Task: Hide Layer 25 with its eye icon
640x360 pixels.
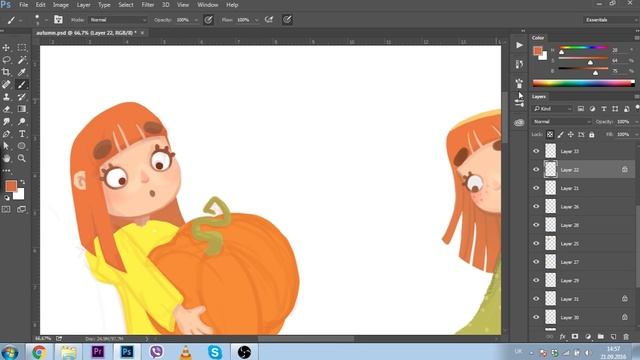Action: (536, 243)
